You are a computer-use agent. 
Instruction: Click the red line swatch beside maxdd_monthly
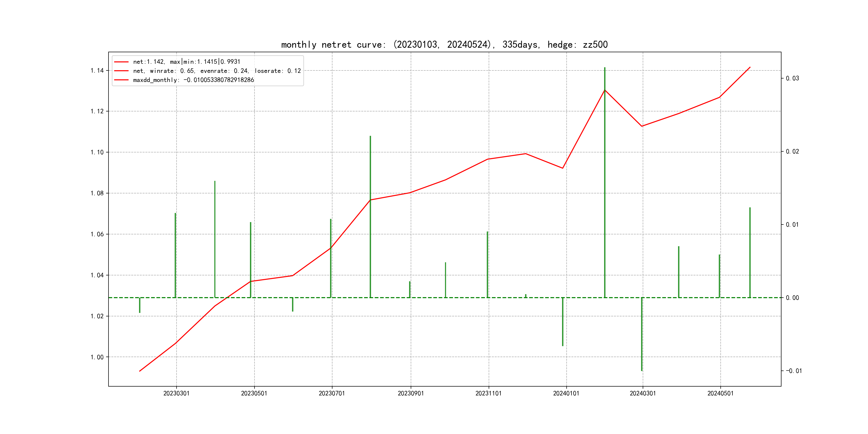click(121, 80)
